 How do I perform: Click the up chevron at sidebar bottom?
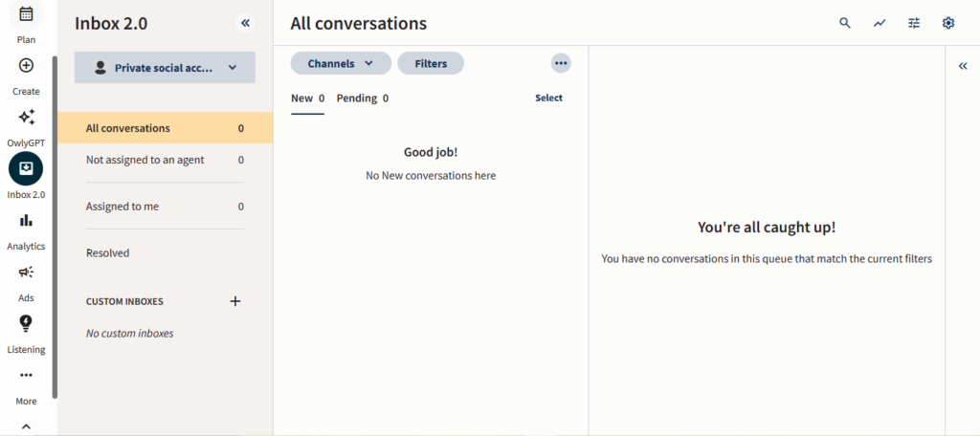coord(26,426)
